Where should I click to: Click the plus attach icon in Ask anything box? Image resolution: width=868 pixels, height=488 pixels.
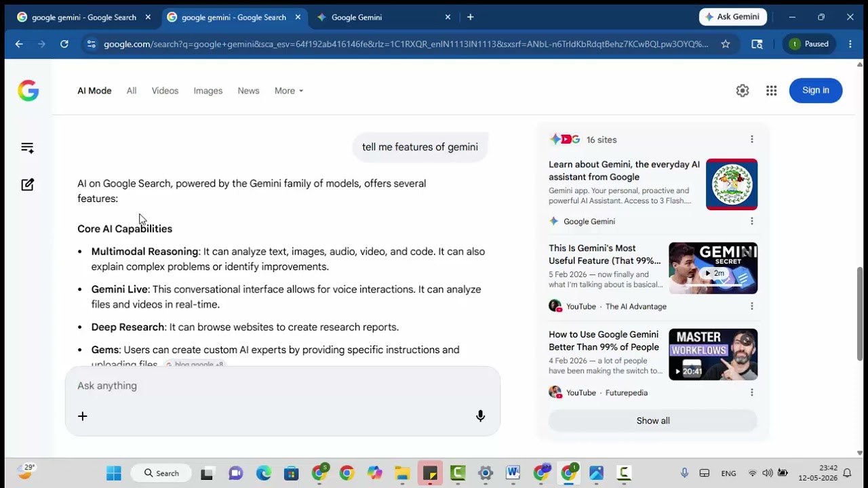82,416
